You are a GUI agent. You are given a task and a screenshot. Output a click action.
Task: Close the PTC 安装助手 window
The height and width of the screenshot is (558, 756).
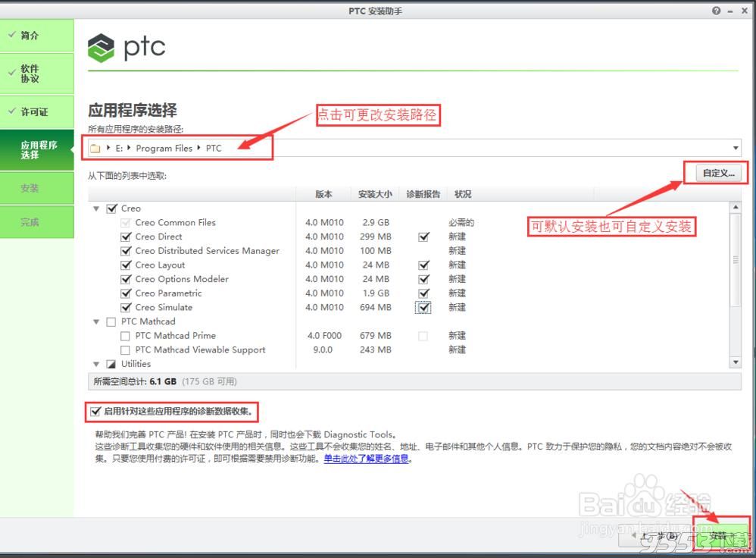tap(745, 11)
